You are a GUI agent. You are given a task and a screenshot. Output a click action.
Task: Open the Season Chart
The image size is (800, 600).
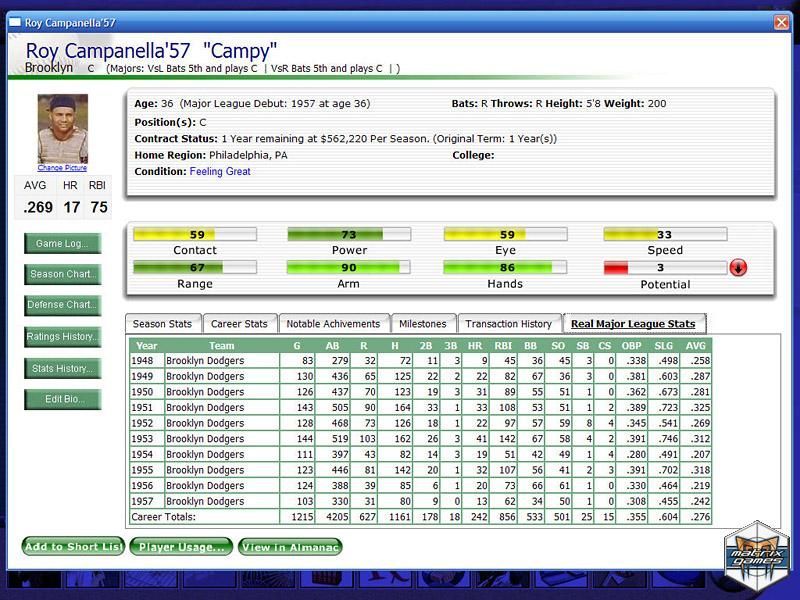[x=62, y=274]
